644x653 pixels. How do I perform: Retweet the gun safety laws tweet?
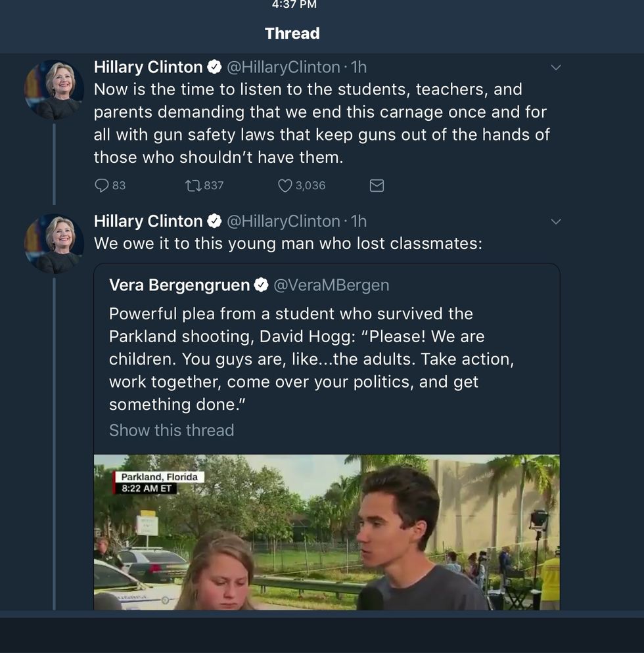(193, 186)
